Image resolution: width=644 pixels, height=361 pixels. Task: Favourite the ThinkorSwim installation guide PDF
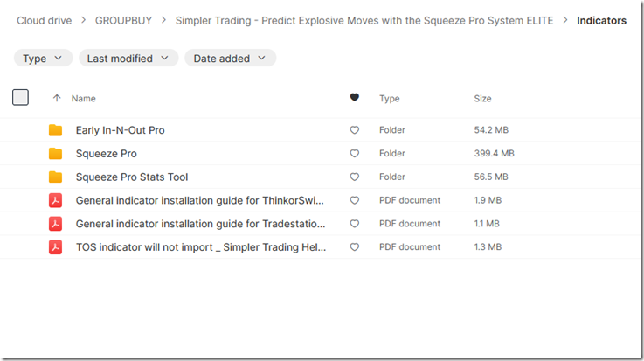point(355,200)
